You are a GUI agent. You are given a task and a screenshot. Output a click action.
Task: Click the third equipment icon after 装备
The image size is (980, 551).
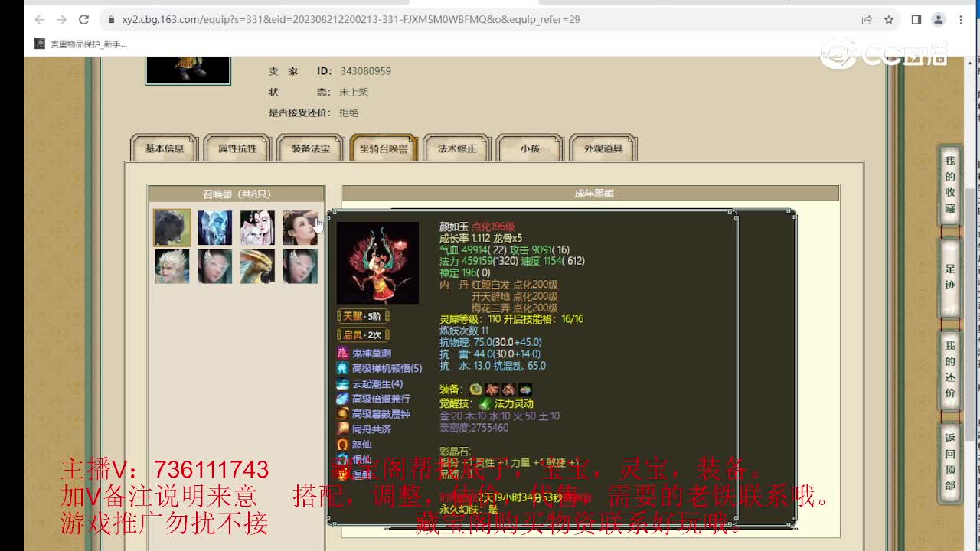[x=508, y=390]
